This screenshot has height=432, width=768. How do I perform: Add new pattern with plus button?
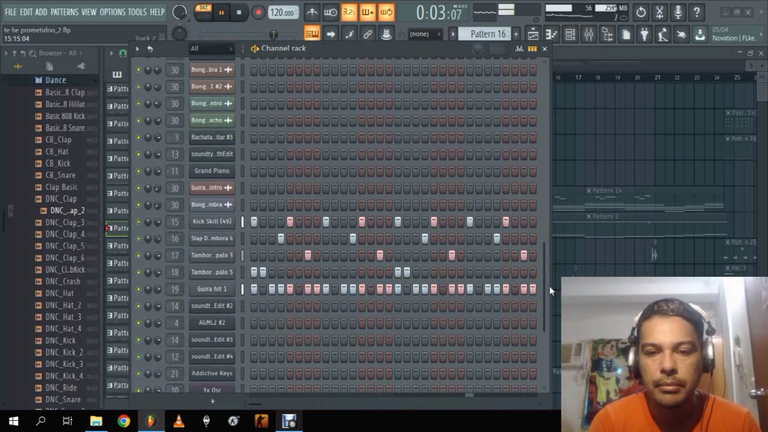[516, 34]
